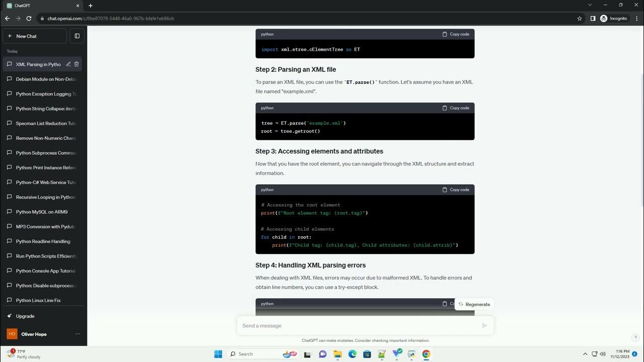Click the page vertical scrollbar
Screen dimensions: 644x362
point(641,141)
